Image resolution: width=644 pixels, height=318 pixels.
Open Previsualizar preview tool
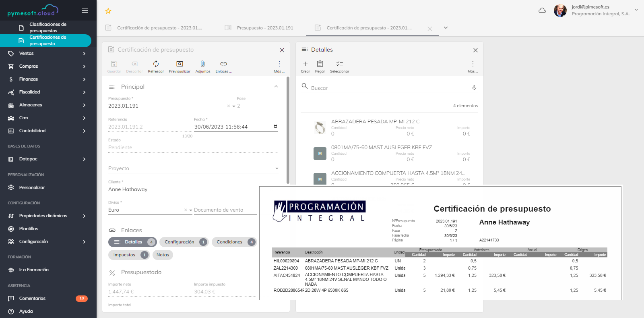180,64
